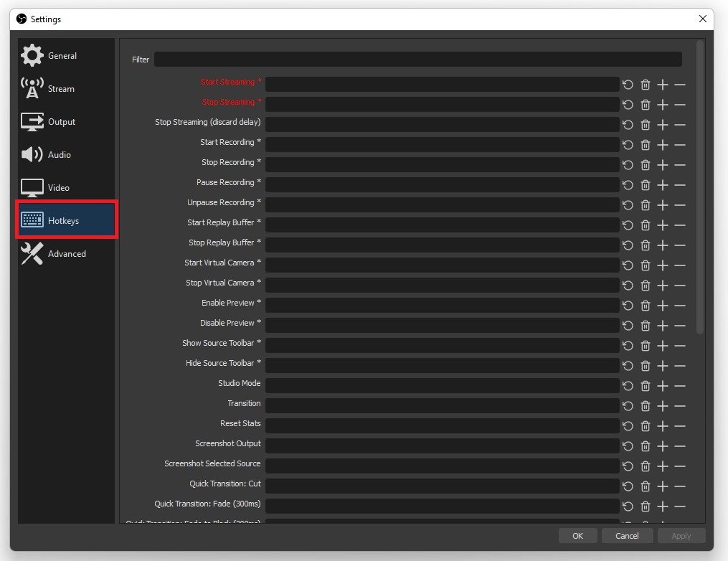The image size is (728, 561).
Task: Click the Transition label
Action: click(x=244, y=403)
